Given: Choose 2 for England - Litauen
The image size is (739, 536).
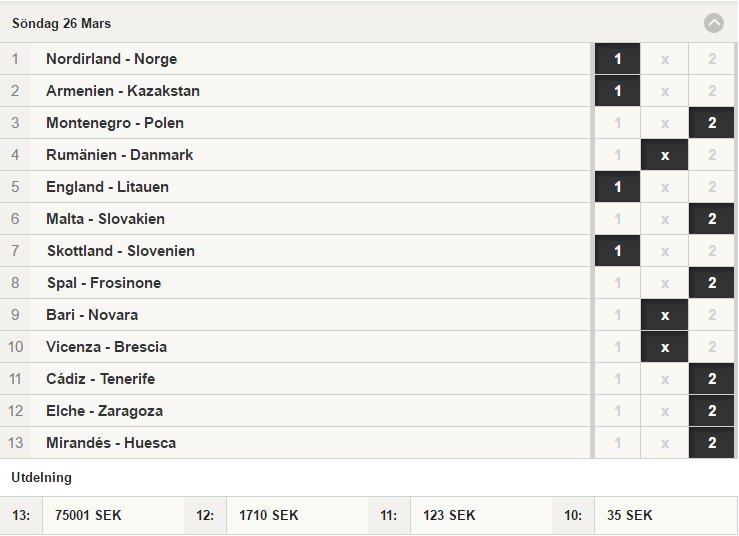Looking at the screenshot, I should point(712,187).
